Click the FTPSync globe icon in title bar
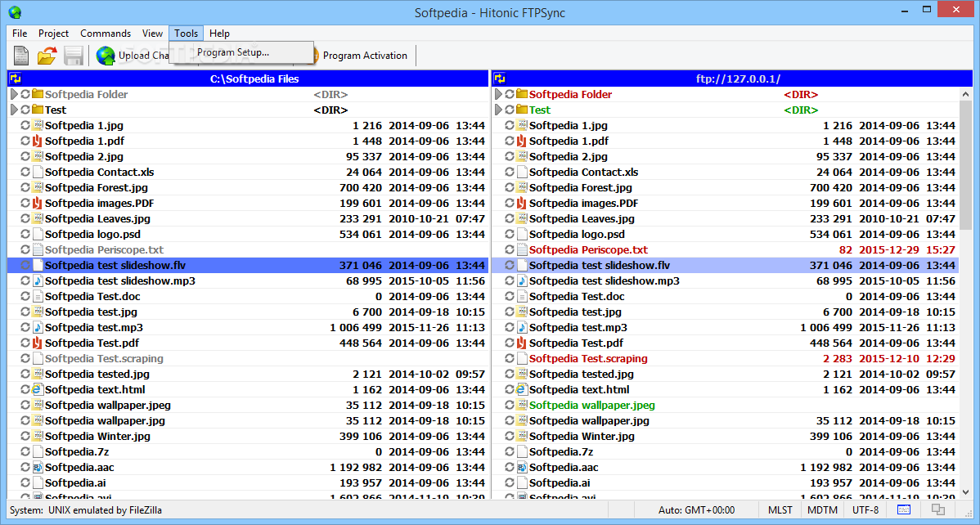980x525 pixels. tap(15, 12)
